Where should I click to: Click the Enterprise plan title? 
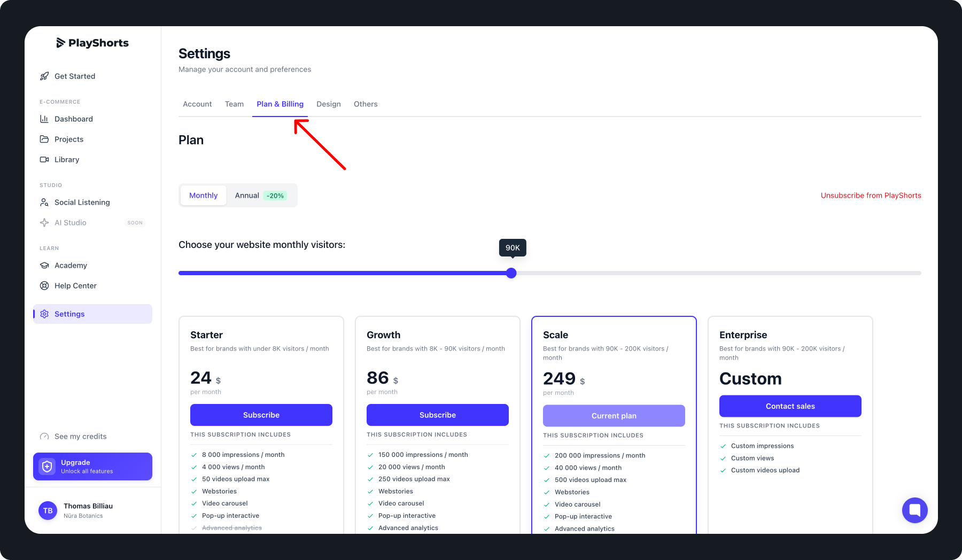(x=743, y=335)
